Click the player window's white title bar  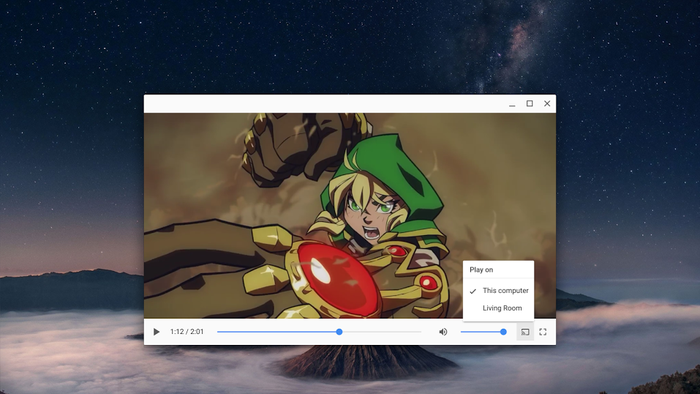pyautogui.click(x=321, y=104)
